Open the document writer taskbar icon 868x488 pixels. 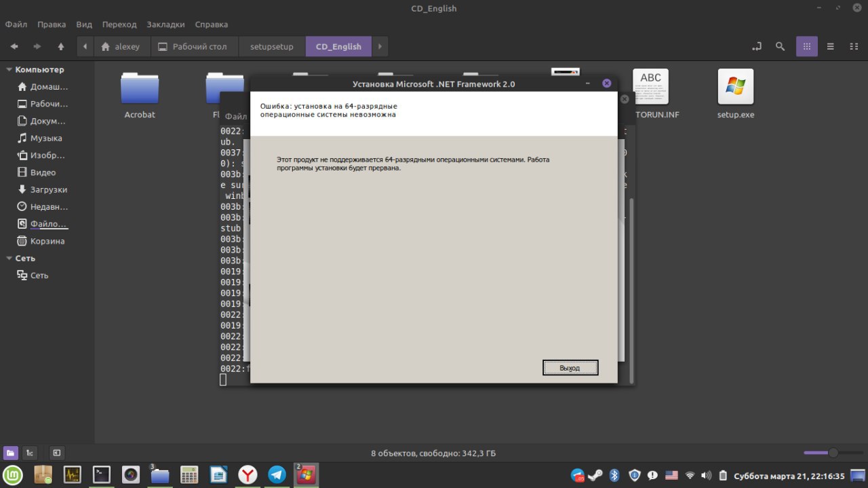(x=218, y=474)
